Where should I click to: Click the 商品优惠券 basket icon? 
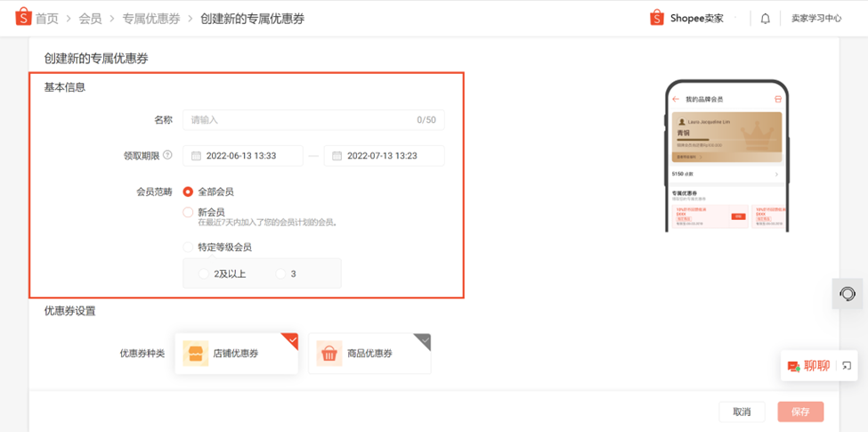pyautogui.click(x=329, y=354)
